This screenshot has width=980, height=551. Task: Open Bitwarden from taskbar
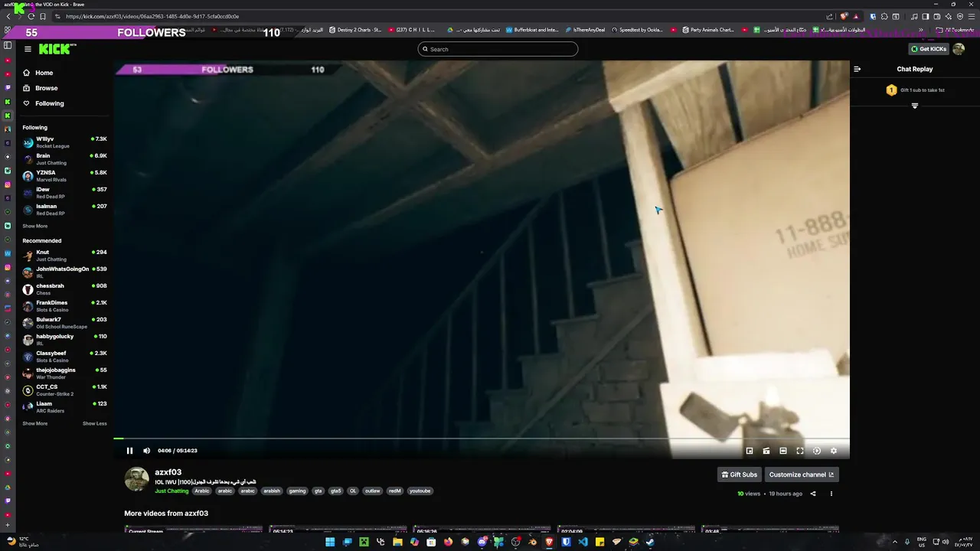566,542
